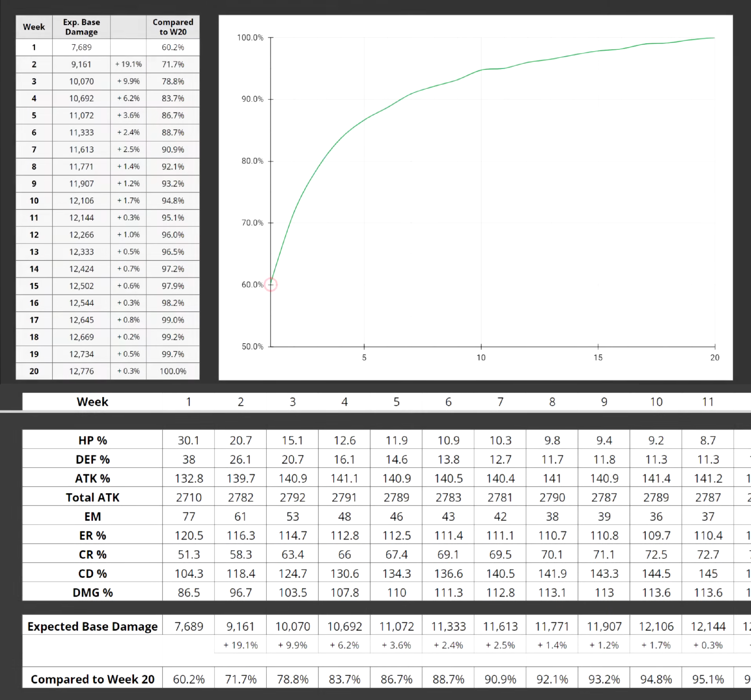Select the 94.8% cell in top table

tap(173, 201)
